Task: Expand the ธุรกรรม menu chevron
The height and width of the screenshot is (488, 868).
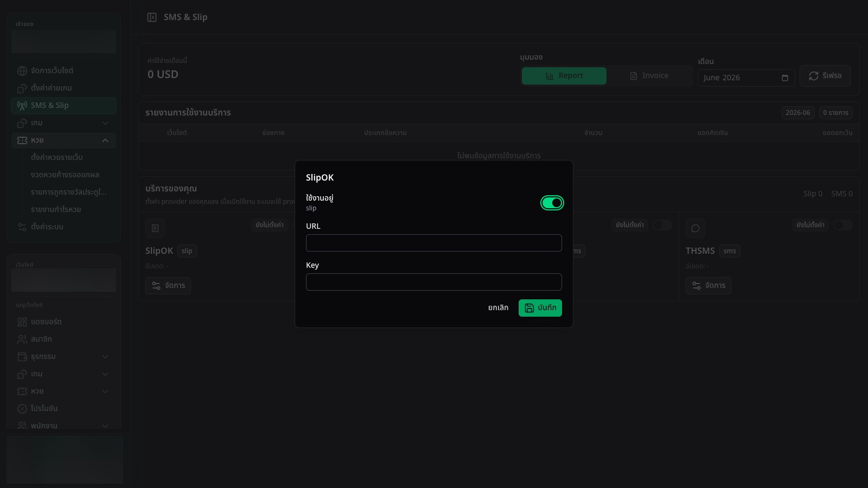Action: [x=105, y=357]
